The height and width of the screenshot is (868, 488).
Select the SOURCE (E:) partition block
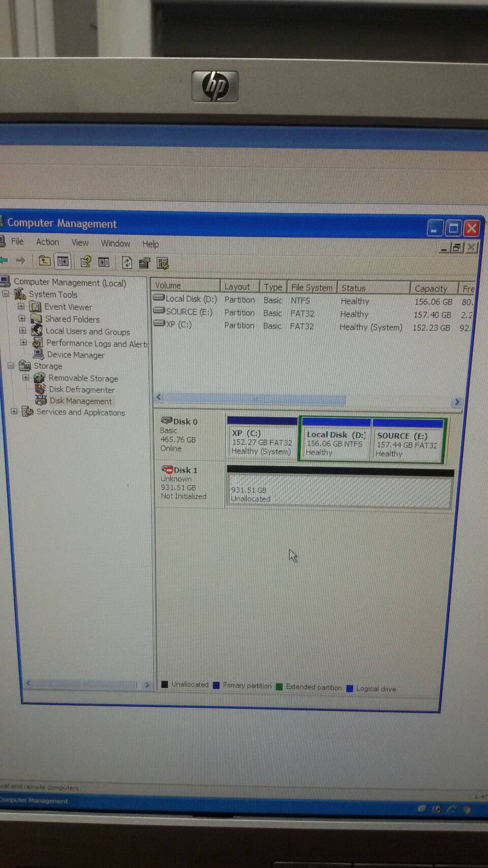[x=408, y=442]
